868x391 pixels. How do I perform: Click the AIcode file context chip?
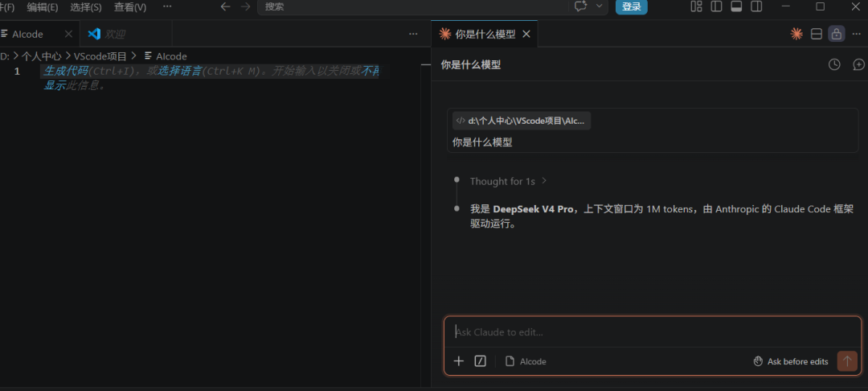pyautogui.click(x=526, y=361)
